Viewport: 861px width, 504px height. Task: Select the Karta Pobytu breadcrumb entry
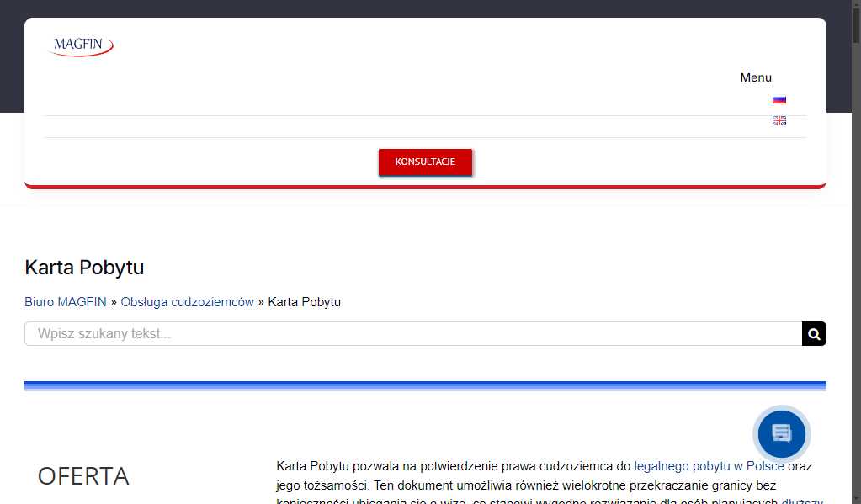point(304,301)
